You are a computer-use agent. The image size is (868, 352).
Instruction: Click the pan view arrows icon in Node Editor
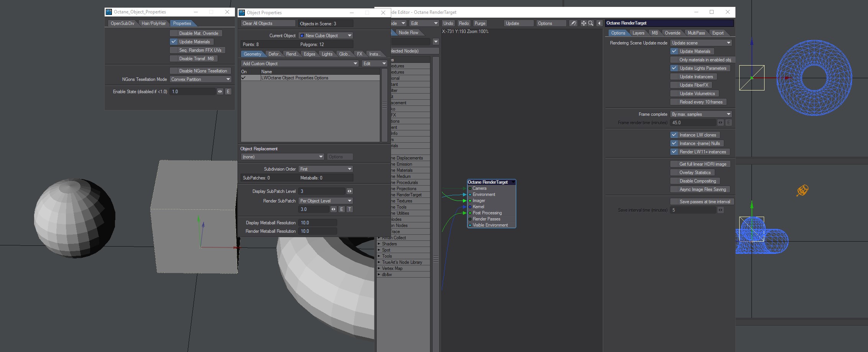click(x=584, y=23)
